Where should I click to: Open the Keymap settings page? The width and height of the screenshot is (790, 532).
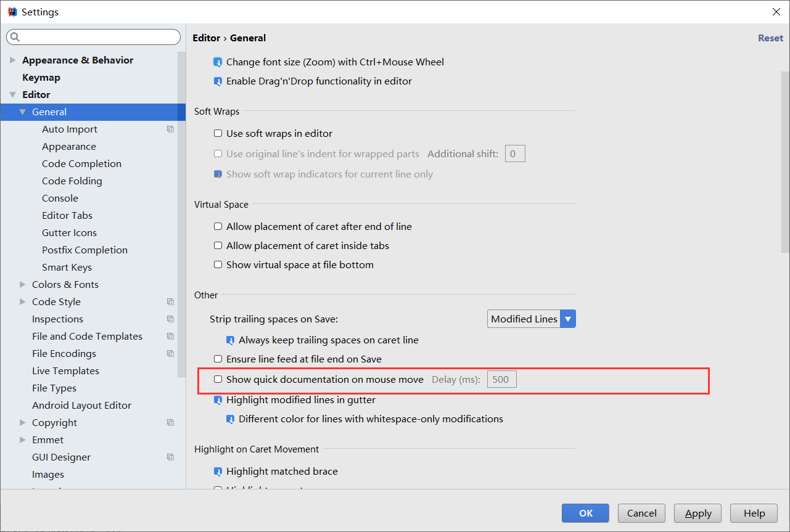pos(41,78)
